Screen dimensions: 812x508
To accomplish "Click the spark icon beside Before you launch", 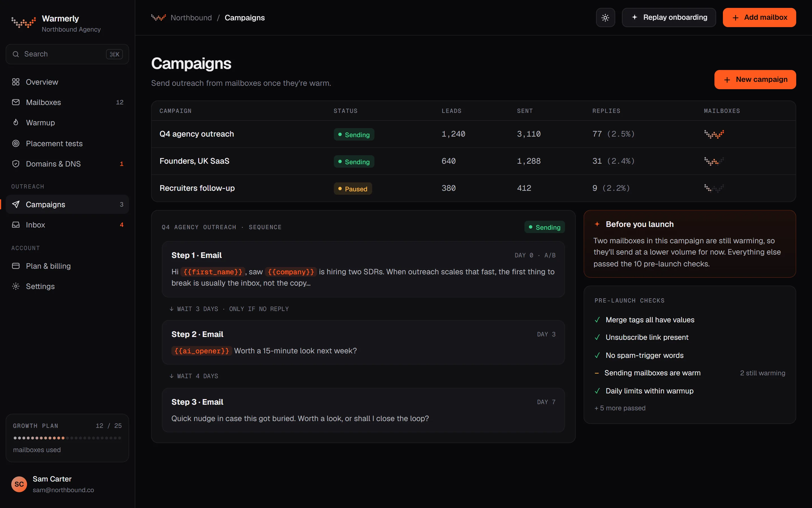I will [x=597, y=224].
